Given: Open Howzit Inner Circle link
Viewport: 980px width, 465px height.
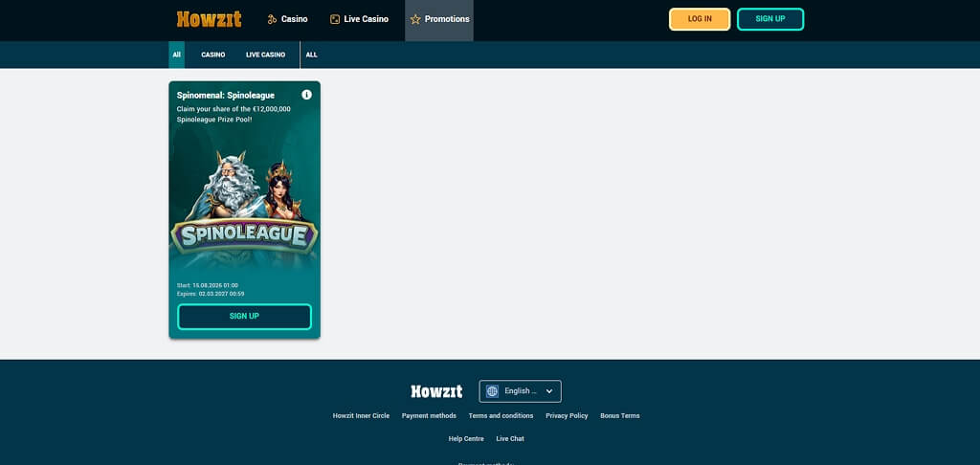Looking at the screenshot, I should tap(361, 416).
